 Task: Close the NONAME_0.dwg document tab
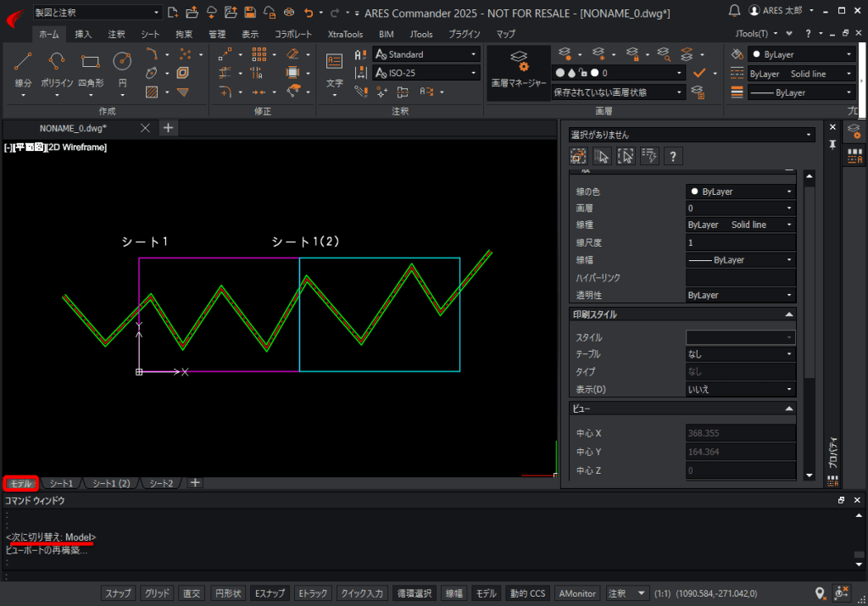pos(145,128)
